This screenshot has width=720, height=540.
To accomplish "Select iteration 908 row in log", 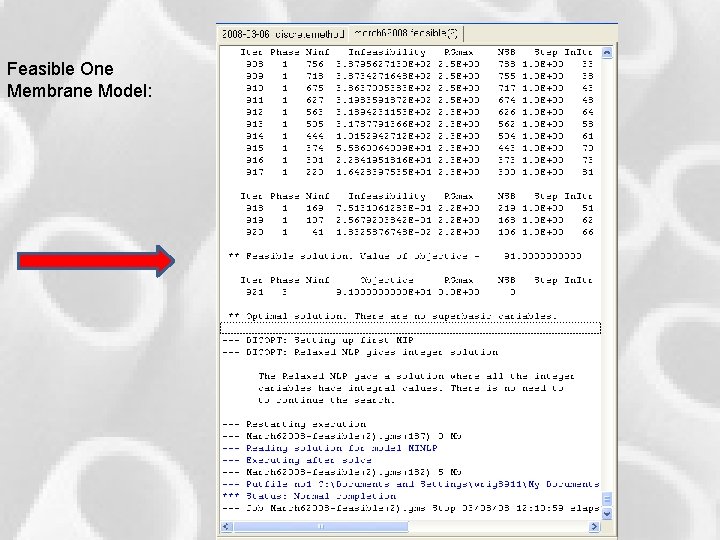I will tap(419, 64).
